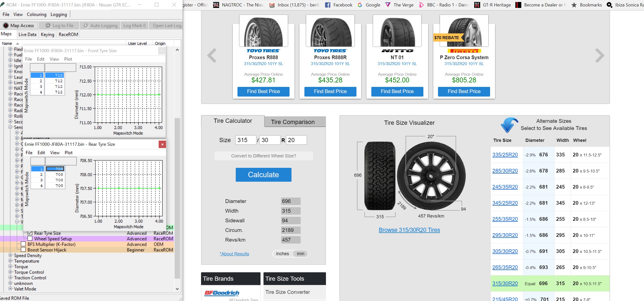Toggle Auto Logging in toolbar
Viewport: 644px width, 301px height.
pos(100,25)
